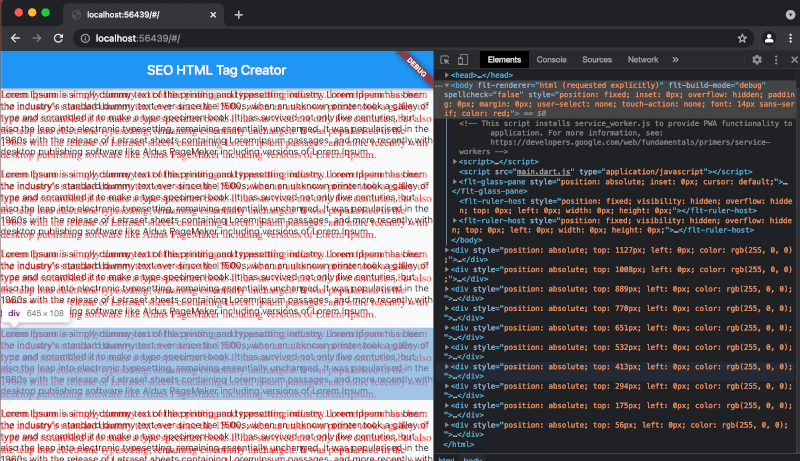
Task: Open the main.dart.js script link
Action: [543, 172]
